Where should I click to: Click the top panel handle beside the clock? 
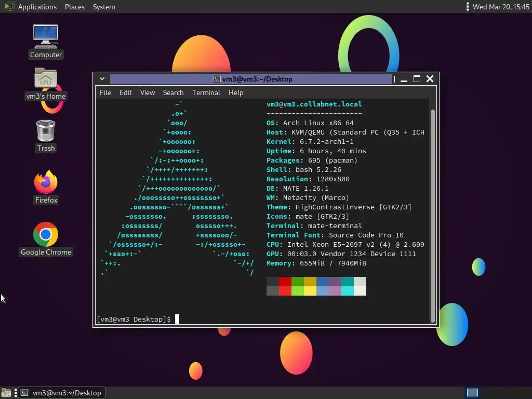467,7
